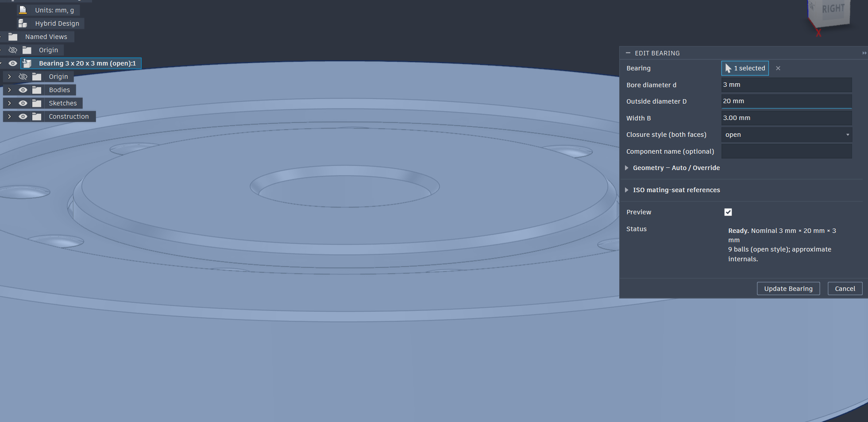
Task: Uncheck the Preview checkbox
Action: [x=728, y=212]
